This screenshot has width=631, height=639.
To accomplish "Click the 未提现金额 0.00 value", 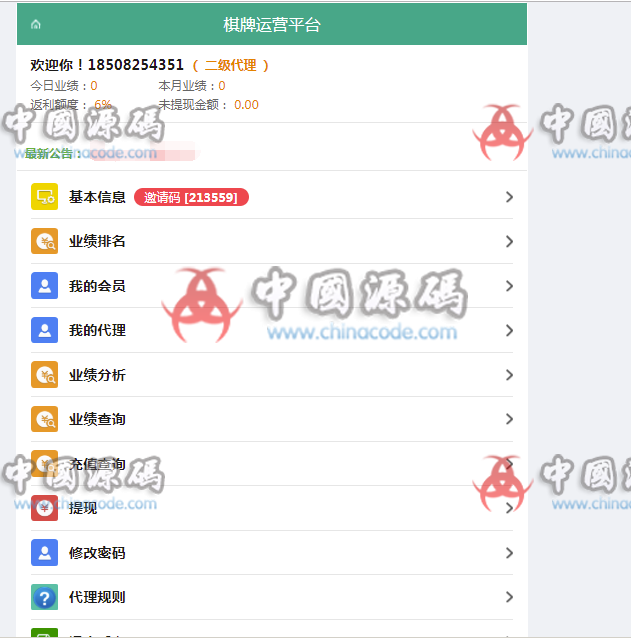I will pos(246,105).
